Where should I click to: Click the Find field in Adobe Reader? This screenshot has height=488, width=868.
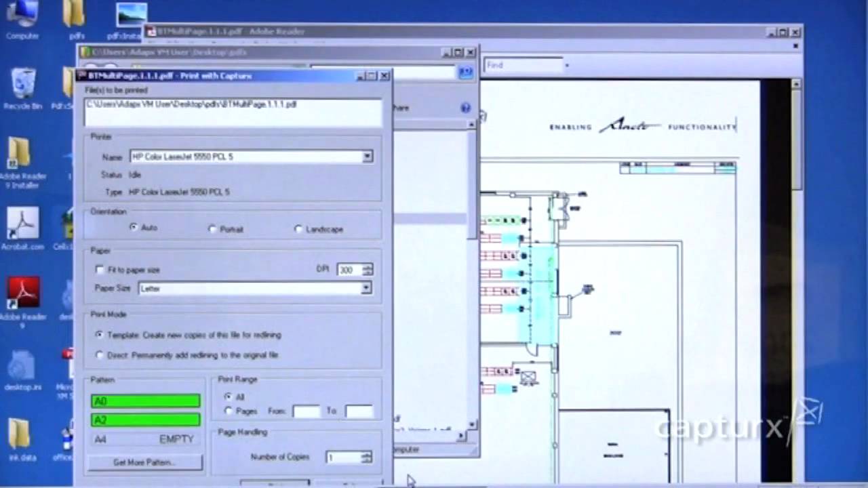coord(524,65)
